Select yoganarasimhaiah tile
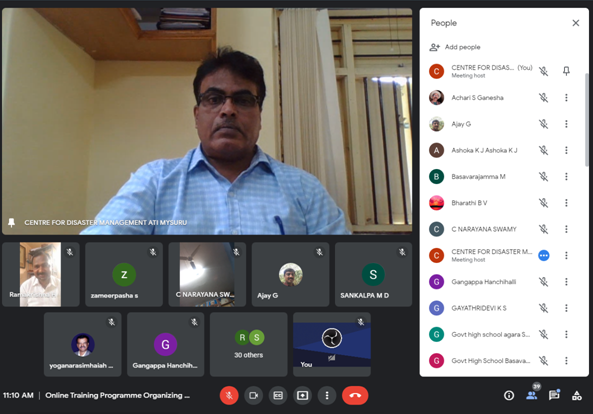This screenshot has width=593, height=414. coord(82,344)
